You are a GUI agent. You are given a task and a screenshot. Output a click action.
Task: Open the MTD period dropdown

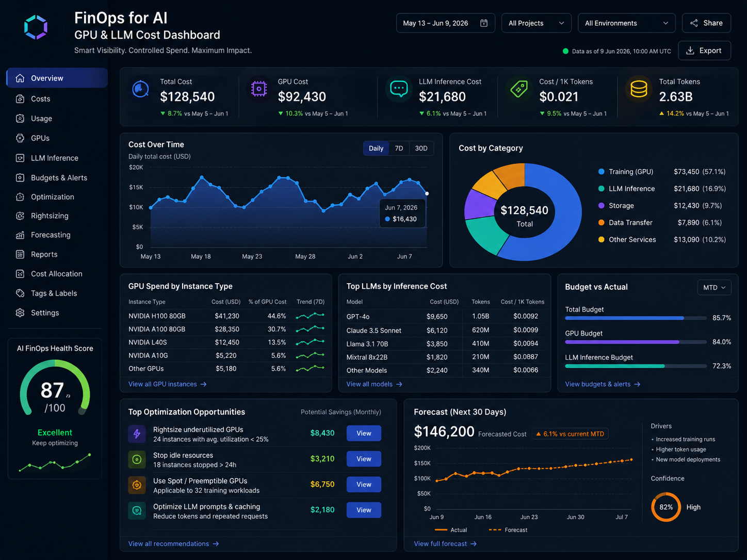click(714, 287)
